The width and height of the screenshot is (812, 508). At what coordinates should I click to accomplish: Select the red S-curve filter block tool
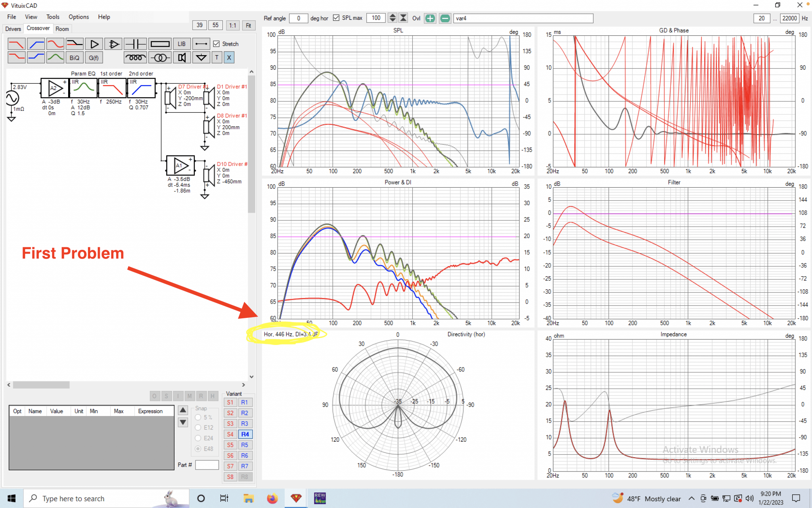coord(55,44)
